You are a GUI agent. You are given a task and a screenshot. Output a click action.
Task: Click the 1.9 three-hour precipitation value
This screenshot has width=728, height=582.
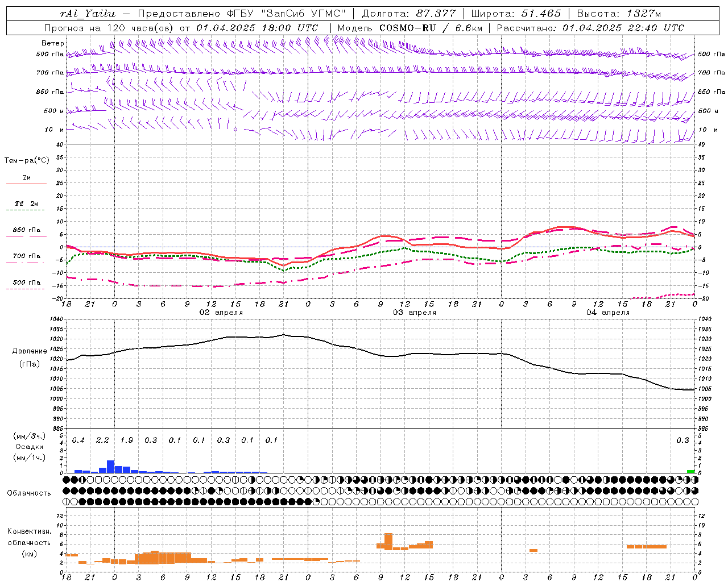[x=127, y=440]
